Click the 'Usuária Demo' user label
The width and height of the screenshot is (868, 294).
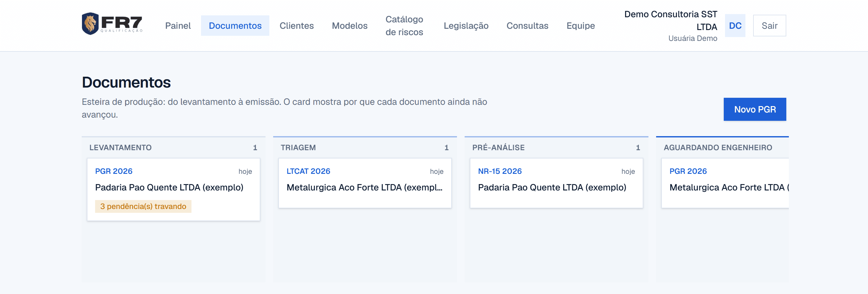692,38
